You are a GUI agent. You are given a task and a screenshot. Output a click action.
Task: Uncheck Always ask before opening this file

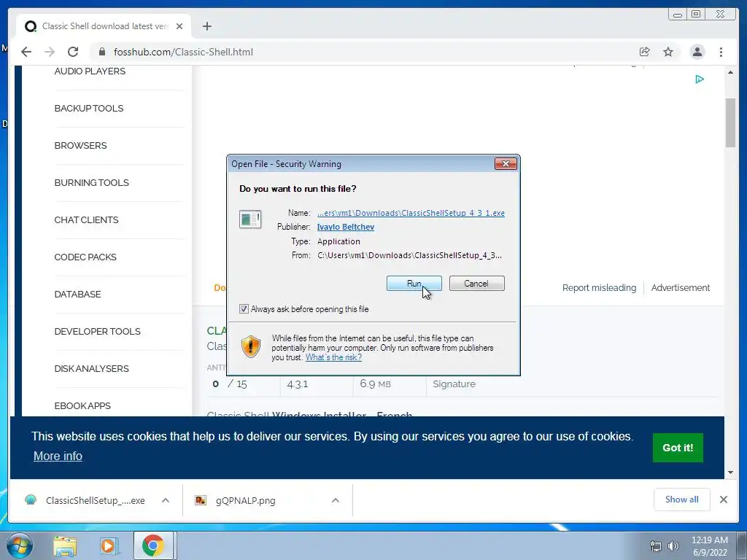(244, 309)
